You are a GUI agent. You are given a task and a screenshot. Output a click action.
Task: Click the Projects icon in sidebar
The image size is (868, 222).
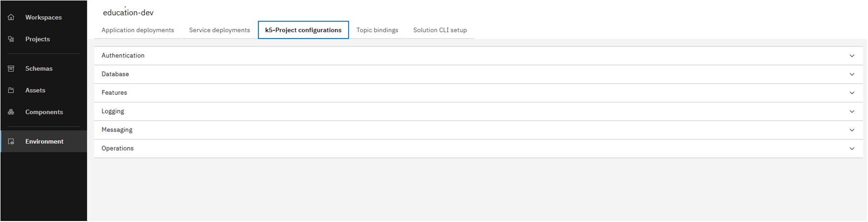[x=11, y=39]
